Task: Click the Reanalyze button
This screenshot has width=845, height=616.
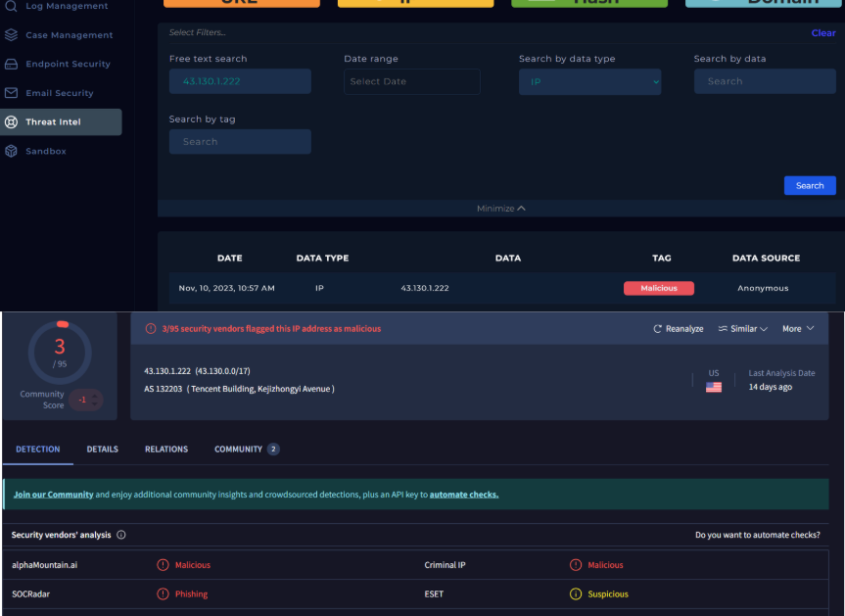Action: click(679, 329)
